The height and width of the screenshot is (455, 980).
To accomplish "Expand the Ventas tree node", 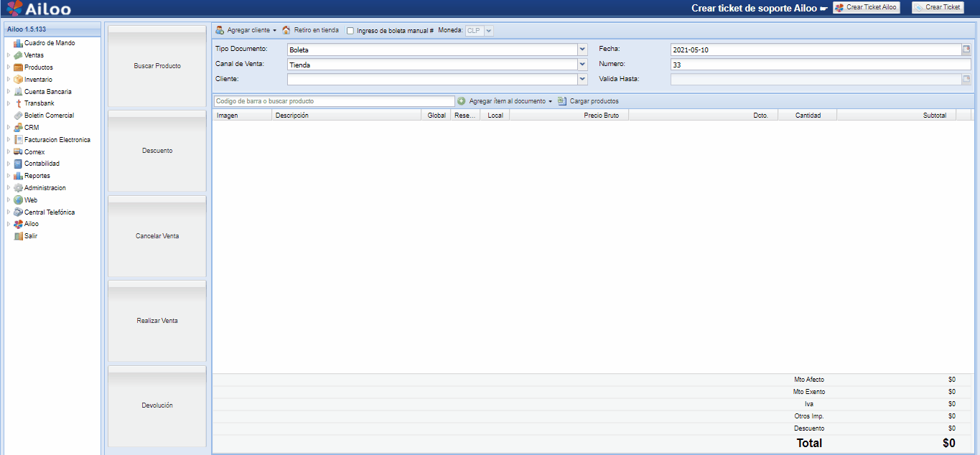I will (9, 55).
